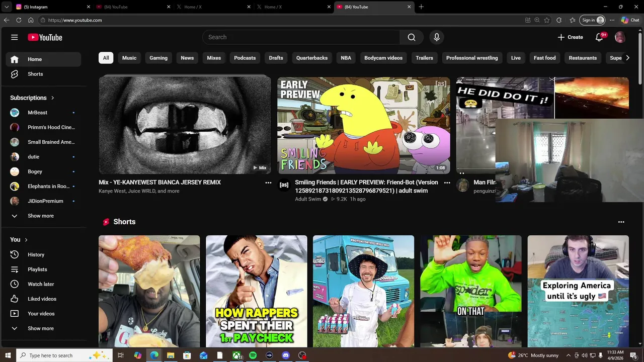
Task: Click the YouTube search input field
Action: coord(301,37)
